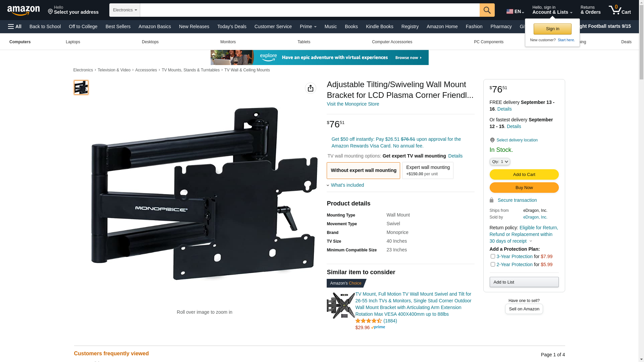Screen dimensions: 644x362
Task: Open the All hamburger menu
Action: pos(15,26)
